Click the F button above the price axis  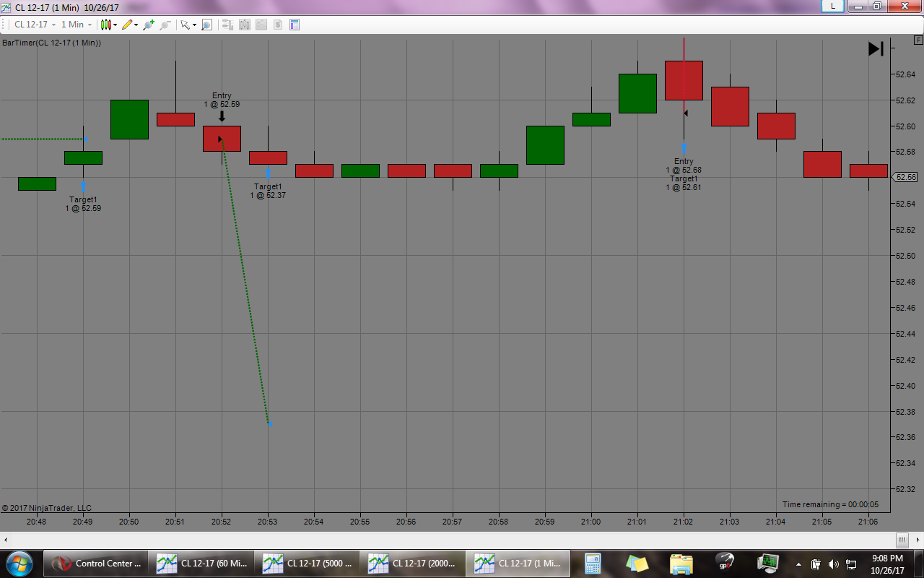tap(918, 40)
